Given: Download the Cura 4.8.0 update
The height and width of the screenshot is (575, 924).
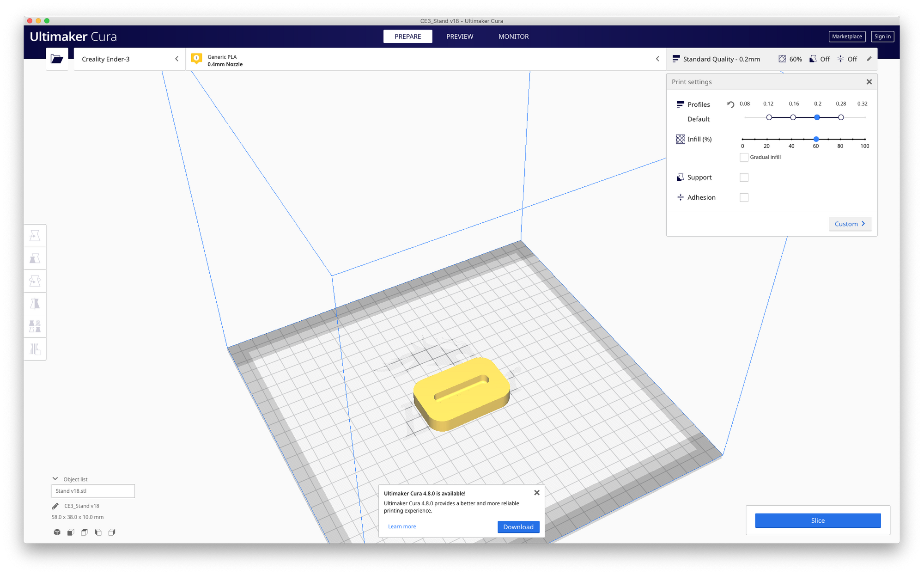Looking at the screenshot, I should (518, 526).
